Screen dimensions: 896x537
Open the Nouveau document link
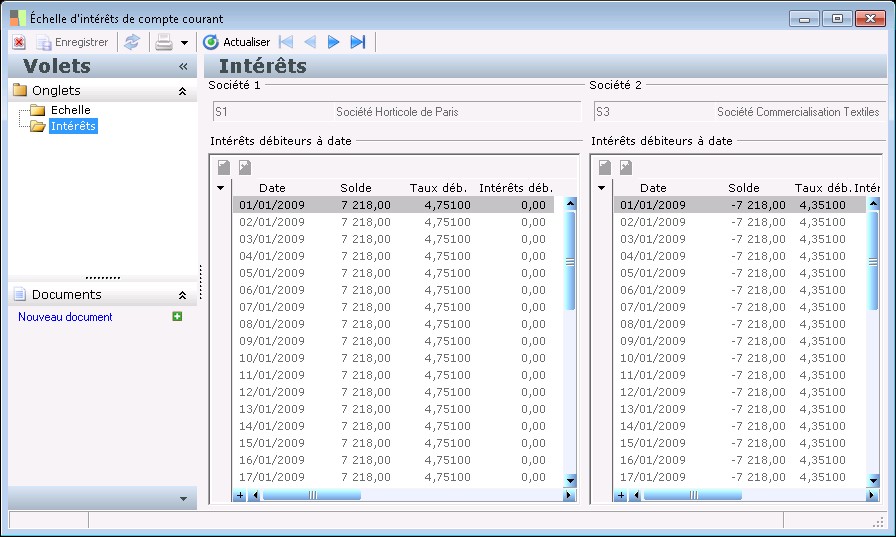pyautogui.click(x=65, y=317)
